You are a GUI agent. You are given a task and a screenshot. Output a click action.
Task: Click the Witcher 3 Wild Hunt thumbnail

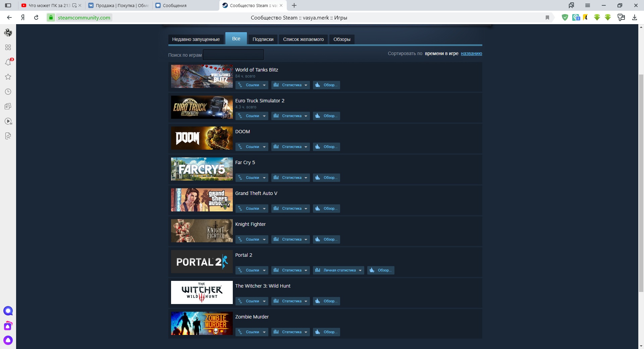(x=202, y=293)
